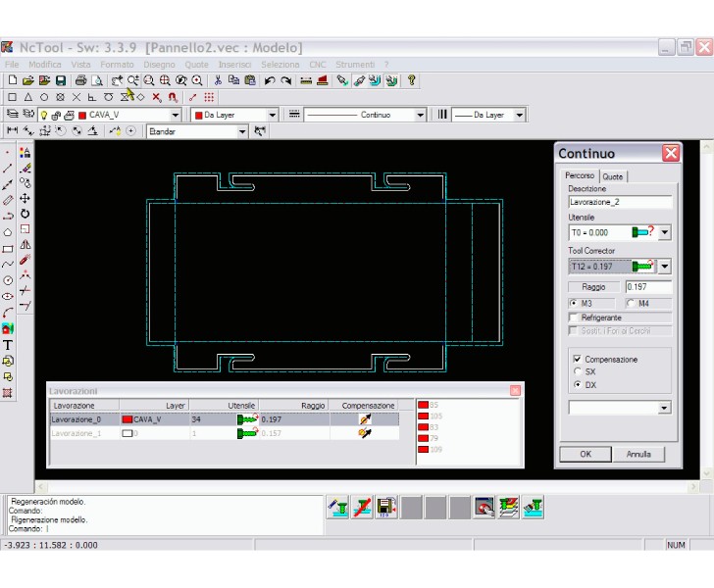Click the Print icon in top toolbar
The width and height of the screenshot is (714, 588).
[80, 80]
